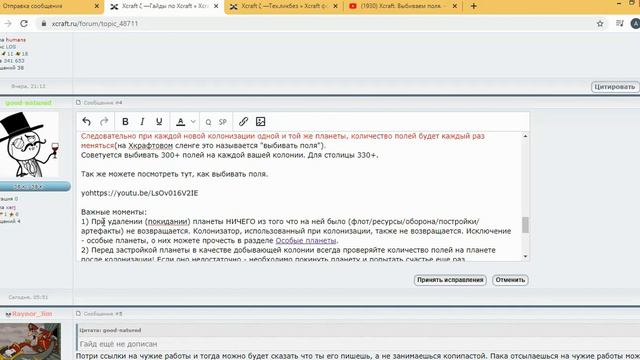Insert a hyperlink into the message

[x=243, y=122]
